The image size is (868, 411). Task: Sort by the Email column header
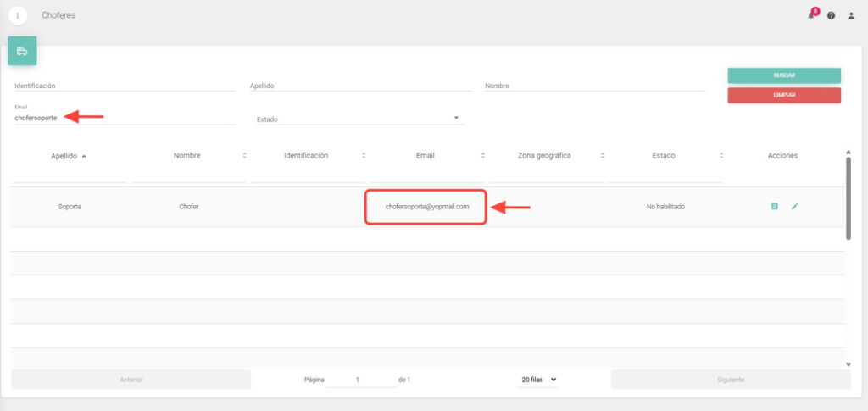(425, 156)
